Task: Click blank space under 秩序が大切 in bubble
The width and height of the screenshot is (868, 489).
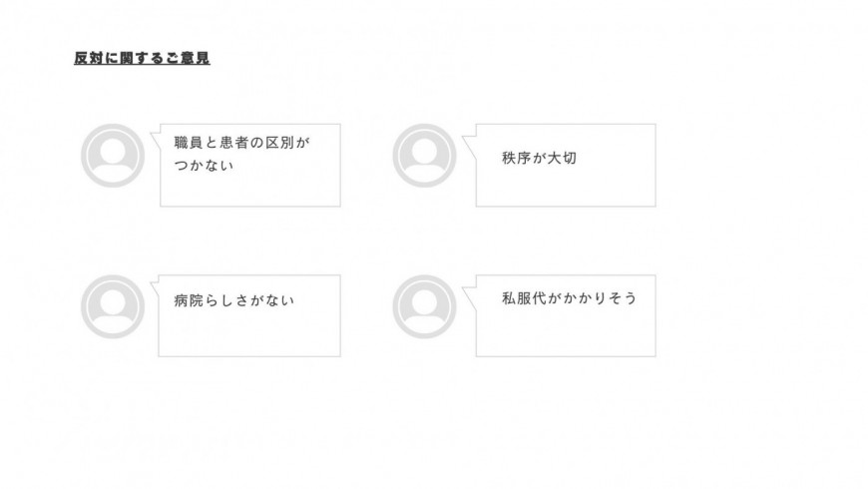Action: 566,187
